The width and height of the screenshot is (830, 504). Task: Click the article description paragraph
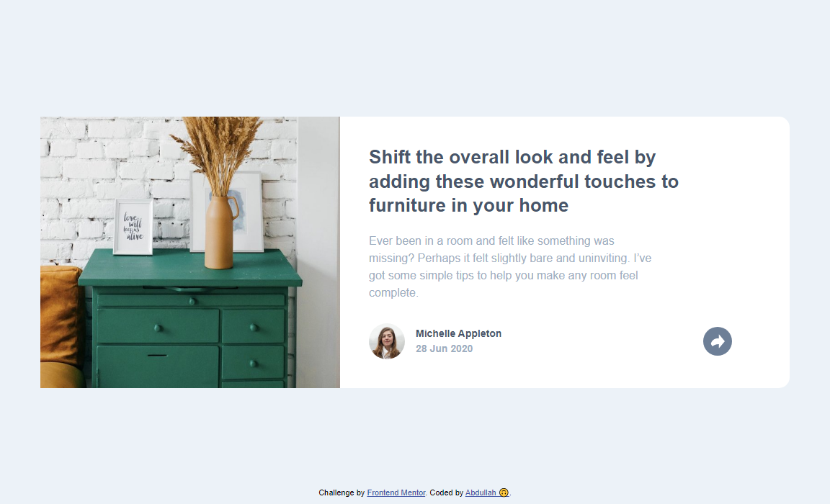[x=509, y=266]
